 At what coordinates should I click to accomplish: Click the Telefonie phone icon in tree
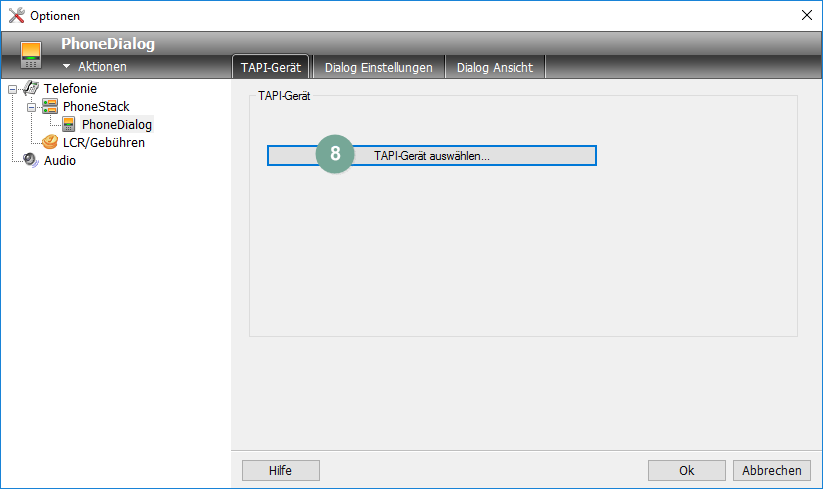(31, 89)
